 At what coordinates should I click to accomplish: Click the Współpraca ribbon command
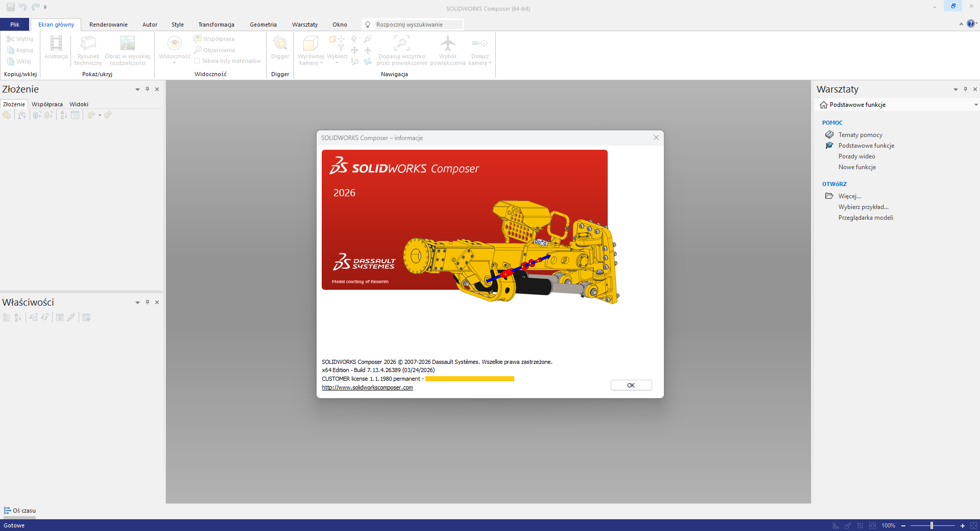[214, 39]
